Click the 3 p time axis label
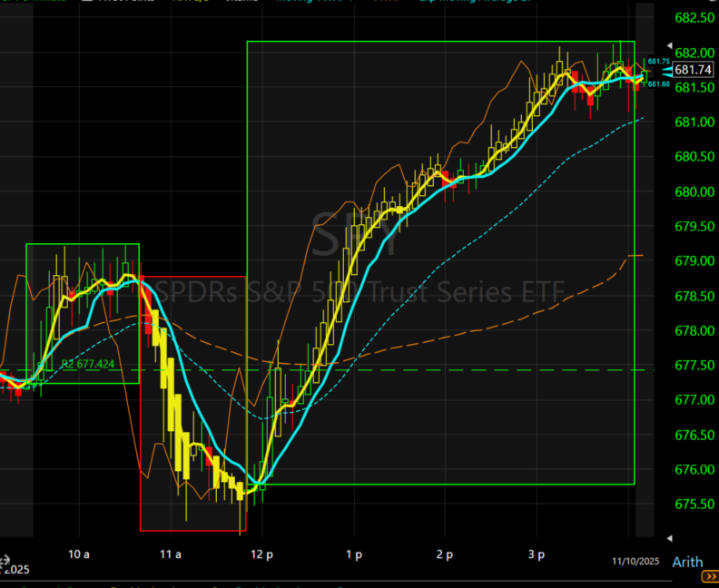The width and height of the screenshot is (719, 588). tap(537, 555)
